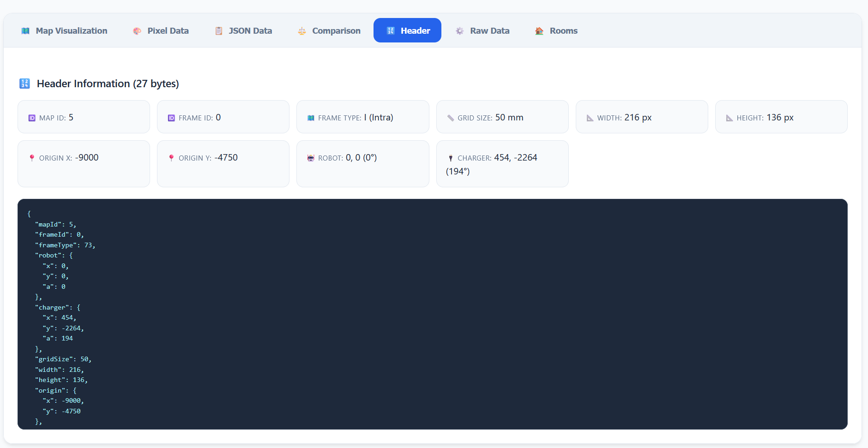The width and height of the screenshot is (868, 448).
Task: Open the JSON Data tab
Action: coord(243,30)
